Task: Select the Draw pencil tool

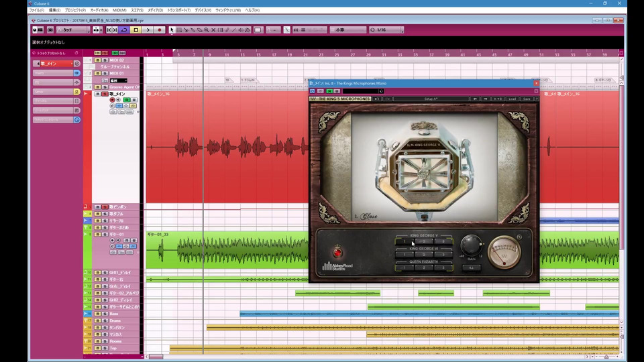Action: (227, 30)
